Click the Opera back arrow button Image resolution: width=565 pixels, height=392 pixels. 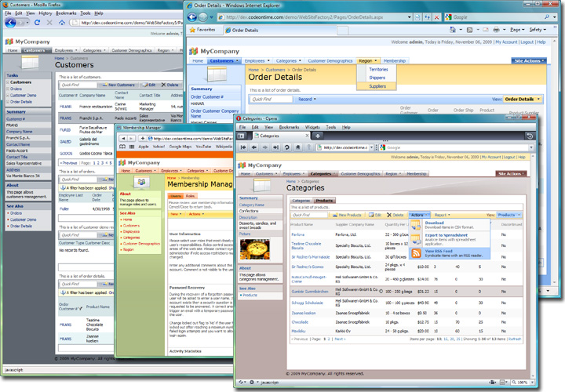pyautogui.click(x=254, y=147)
